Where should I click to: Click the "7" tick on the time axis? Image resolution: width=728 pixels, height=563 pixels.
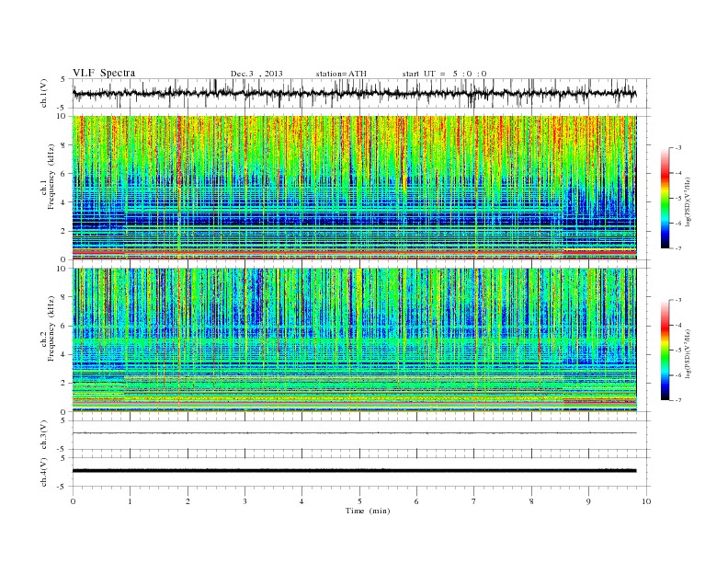[474, 501]
